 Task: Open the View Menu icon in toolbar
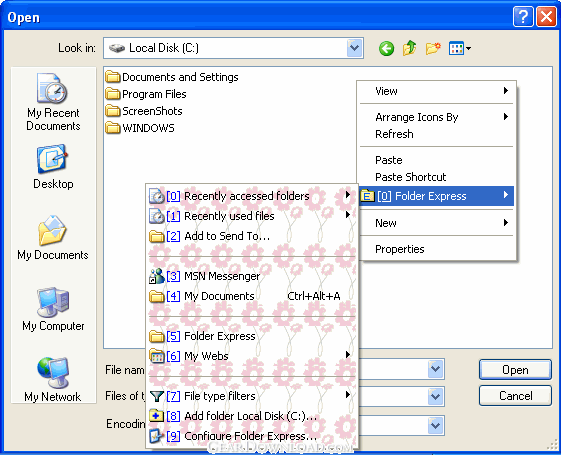point(459,48)
